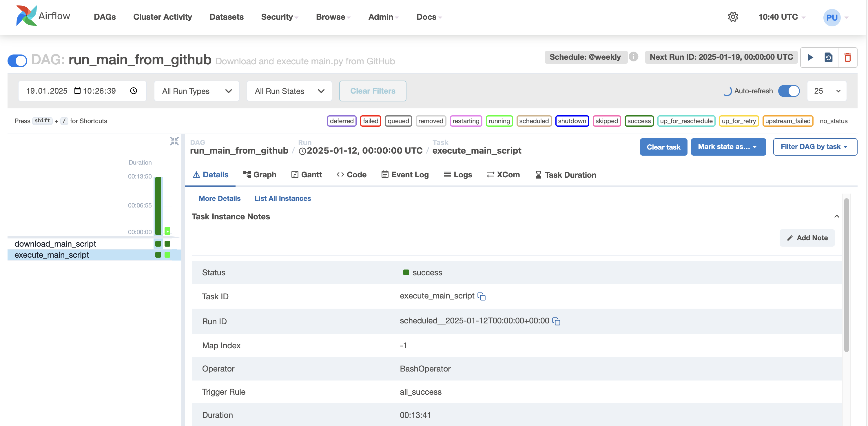Click second run square for download_main_script
The height and width of the screenshot is (426, 868).
(x=167, y=244)
